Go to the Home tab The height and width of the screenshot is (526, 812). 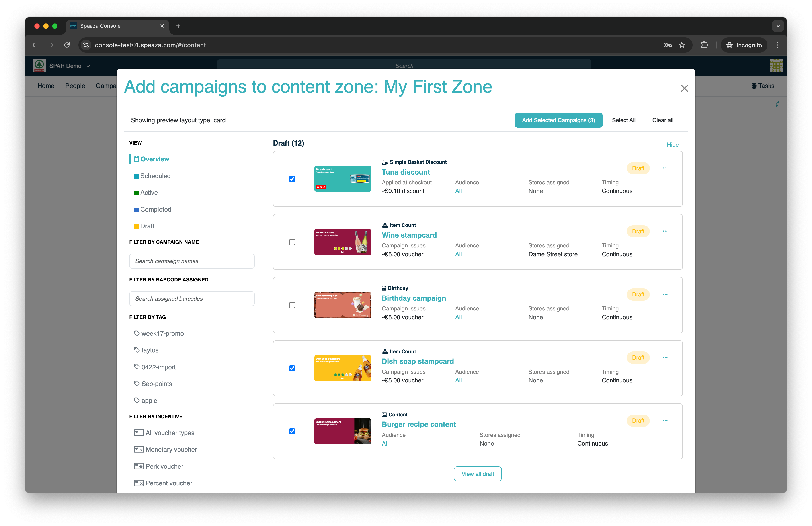click(46, 86)
